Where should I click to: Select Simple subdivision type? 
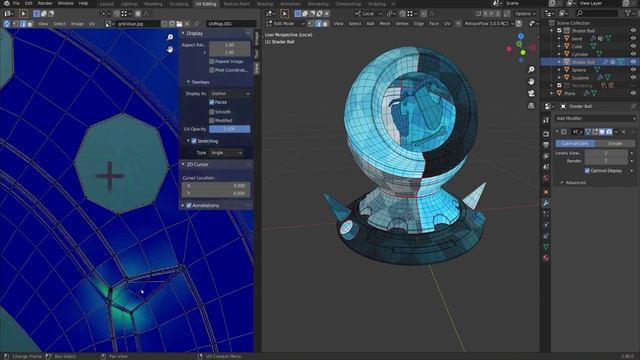[615, 144]
